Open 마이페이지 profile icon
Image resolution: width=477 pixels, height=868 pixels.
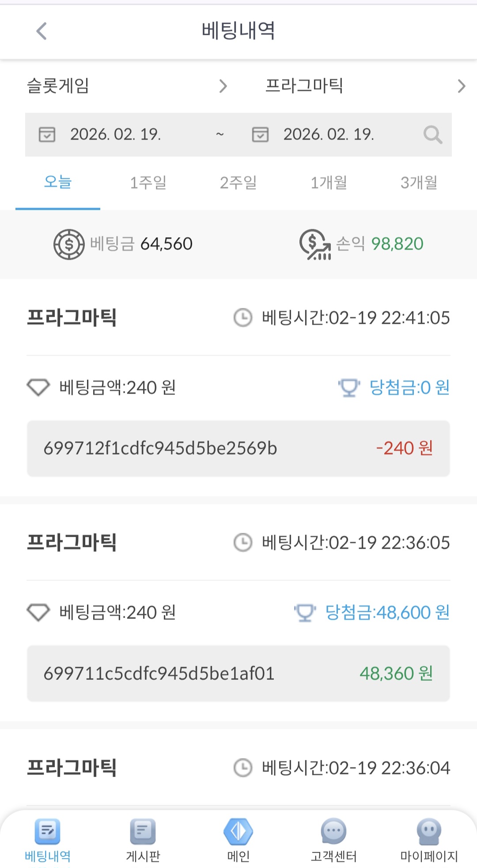pyautogui.click(x=429, y=831)
